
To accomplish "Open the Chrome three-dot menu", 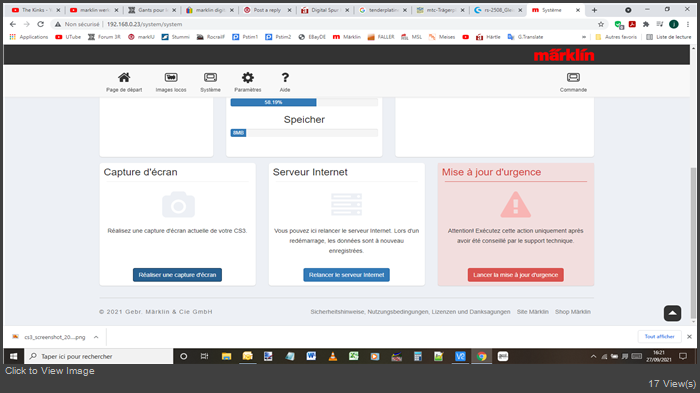I will (688, 24).
